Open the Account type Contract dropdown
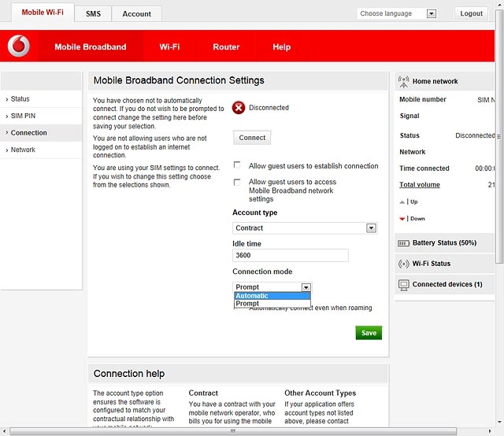This screenshot has height=436, width=504. (305, 228)
